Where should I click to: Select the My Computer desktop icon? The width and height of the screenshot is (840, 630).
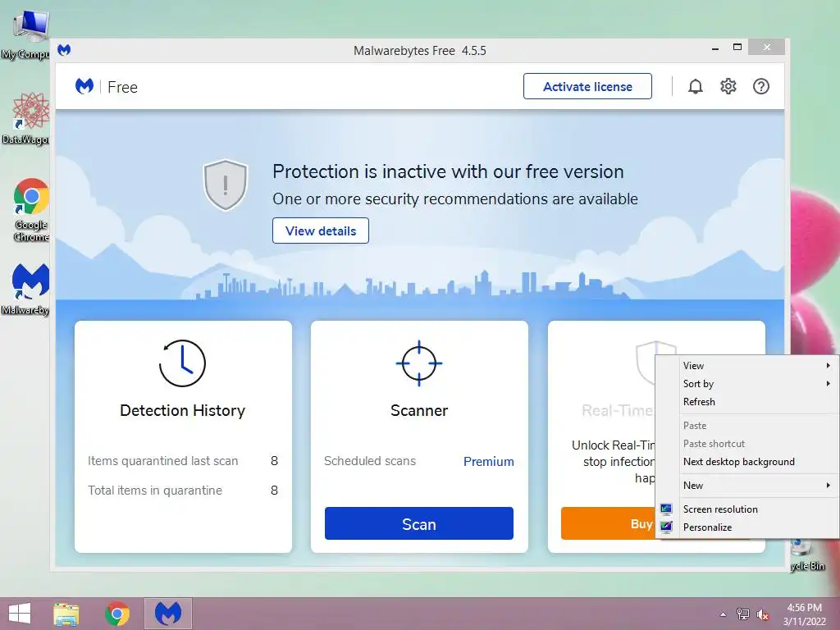25,34
